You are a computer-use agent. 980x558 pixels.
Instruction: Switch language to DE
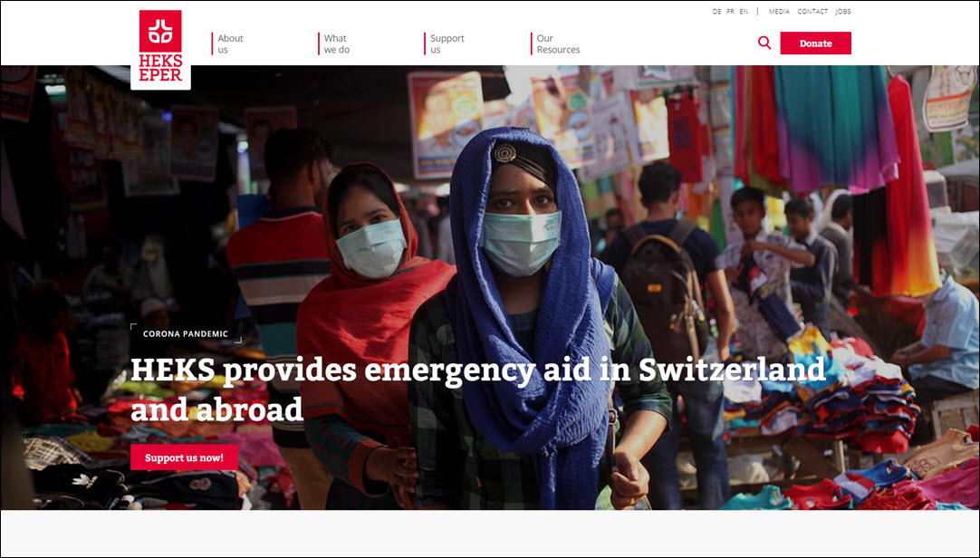[716, 11]
